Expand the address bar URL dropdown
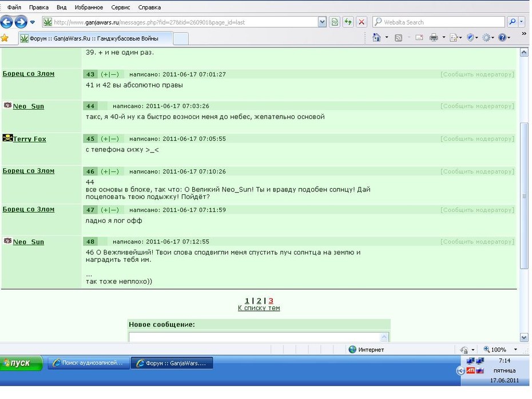This screenshot has height=399, width=532. 322,22
